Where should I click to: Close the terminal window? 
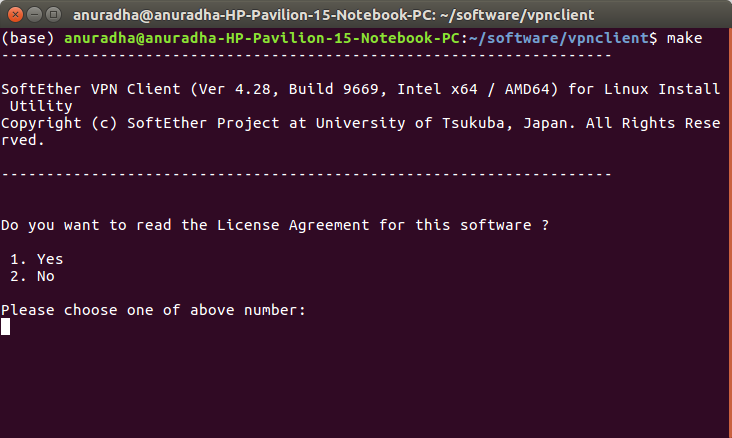click(x=15, y=14)
